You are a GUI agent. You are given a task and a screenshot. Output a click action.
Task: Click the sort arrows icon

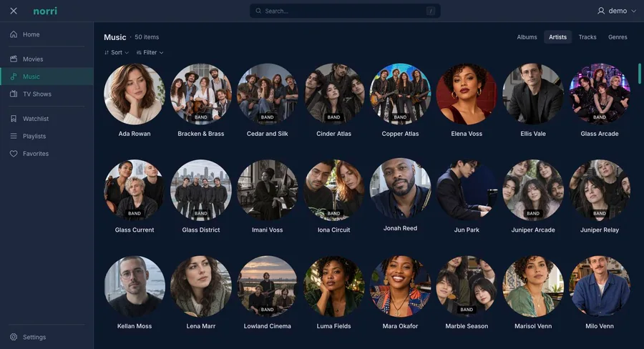point(107,52)
